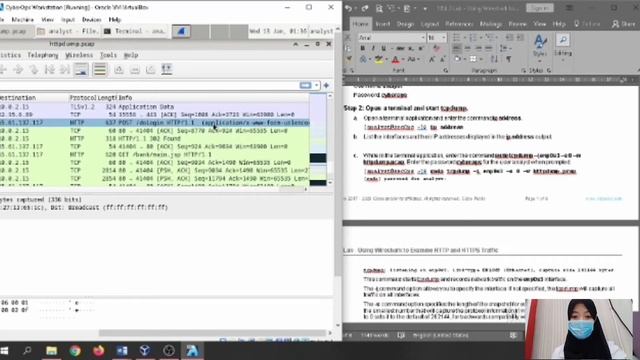Open Word Review tab
640x360 pixels.
517,24
